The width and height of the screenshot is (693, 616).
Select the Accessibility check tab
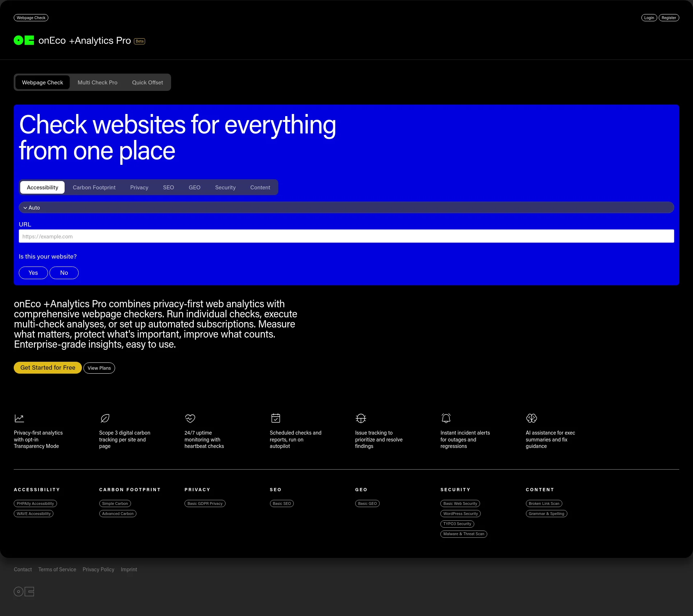pyautogui.click(x=42, y=188)
